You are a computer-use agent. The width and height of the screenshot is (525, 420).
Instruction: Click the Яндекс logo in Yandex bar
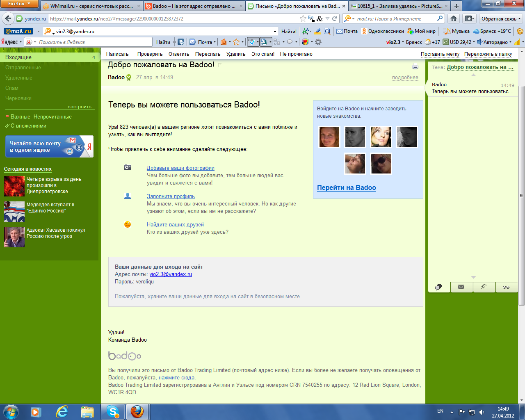[10, 42]
